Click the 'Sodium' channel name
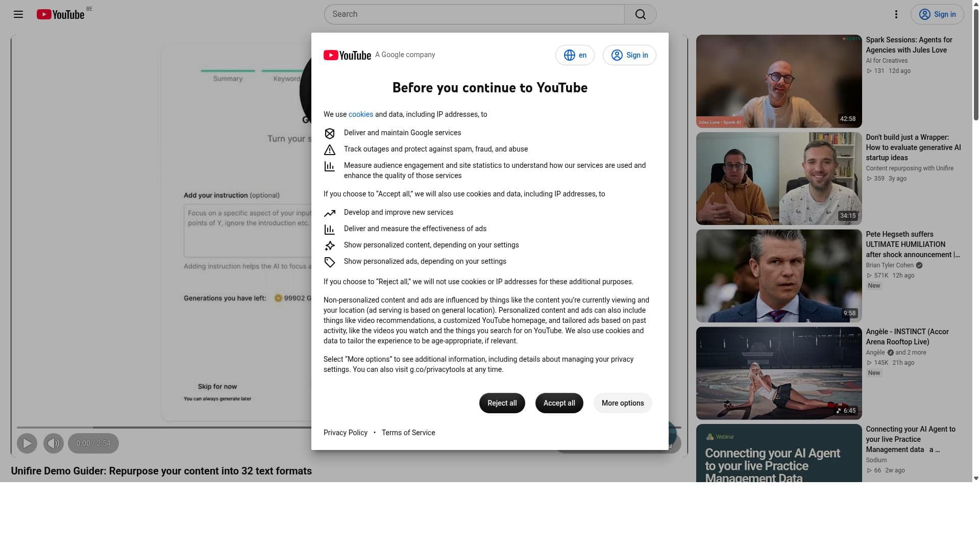Screen dimensions: 980x551 [876, 460]
